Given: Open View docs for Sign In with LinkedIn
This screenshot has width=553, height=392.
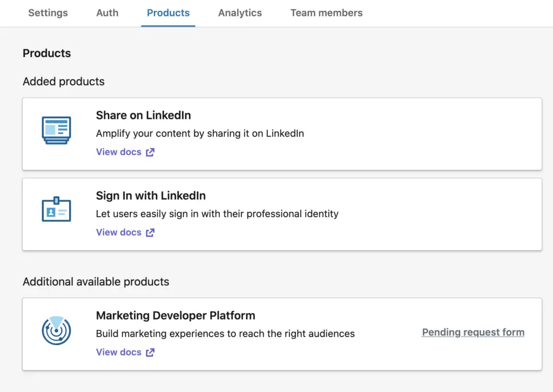Looking at the screenshot, I should click(x=118, y=232).
